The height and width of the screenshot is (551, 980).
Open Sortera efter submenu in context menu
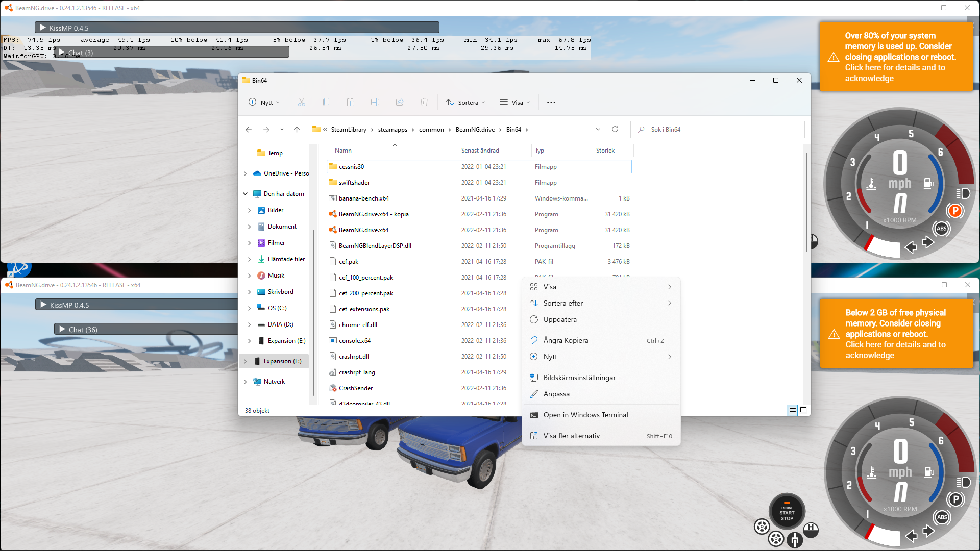pyautogui.click(x=601, y=303)
